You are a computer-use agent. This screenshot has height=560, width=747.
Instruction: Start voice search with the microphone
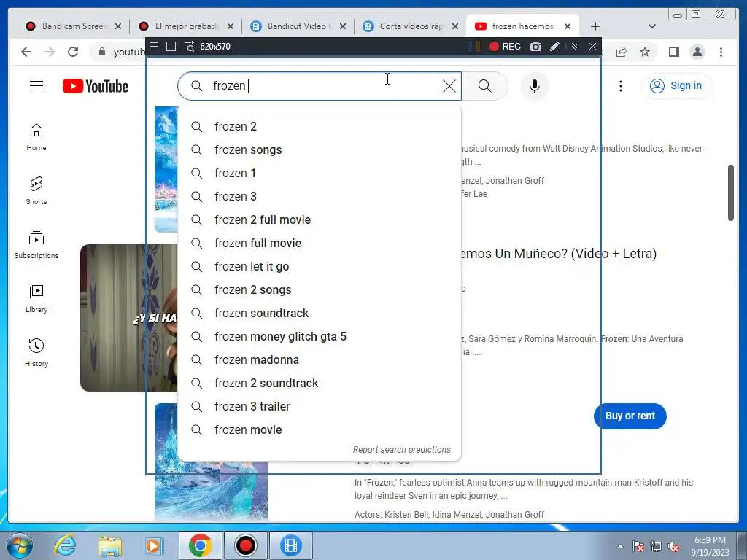coord(535,86)
